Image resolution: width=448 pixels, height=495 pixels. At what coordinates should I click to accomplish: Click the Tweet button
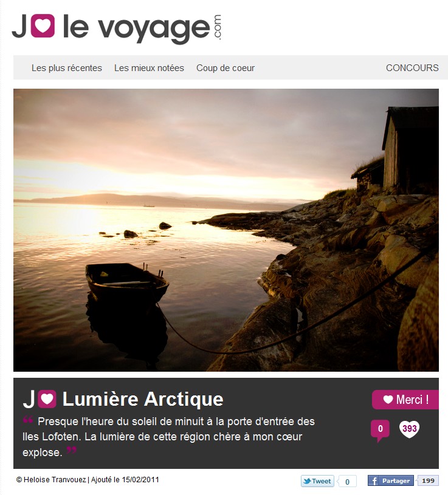pos(317,481)
